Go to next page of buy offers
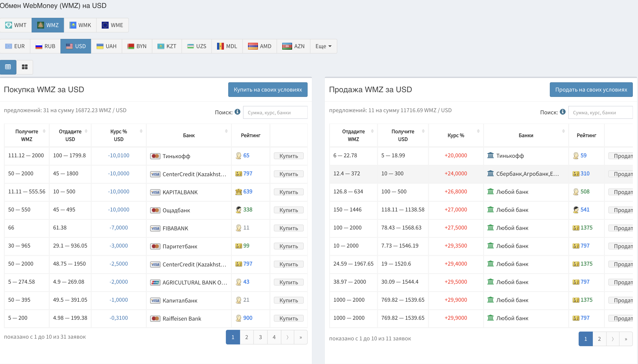638x364 pixels. [x=287, y=337]
